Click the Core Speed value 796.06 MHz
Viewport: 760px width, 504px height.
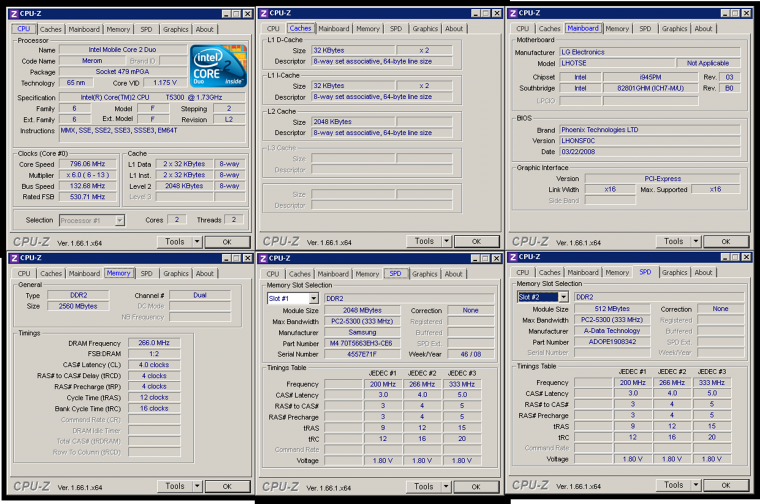coord(88,164)
